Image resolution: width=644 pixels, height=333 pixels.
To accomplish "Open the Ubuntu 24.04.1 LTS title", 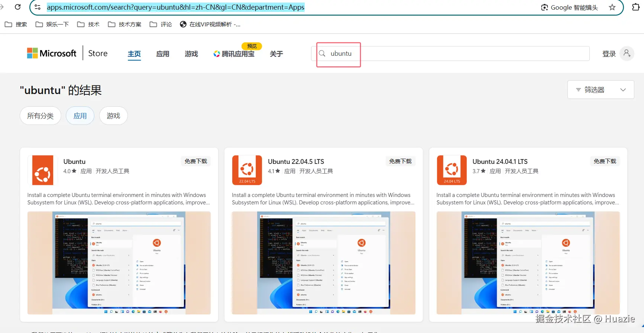I will (500, 162).
